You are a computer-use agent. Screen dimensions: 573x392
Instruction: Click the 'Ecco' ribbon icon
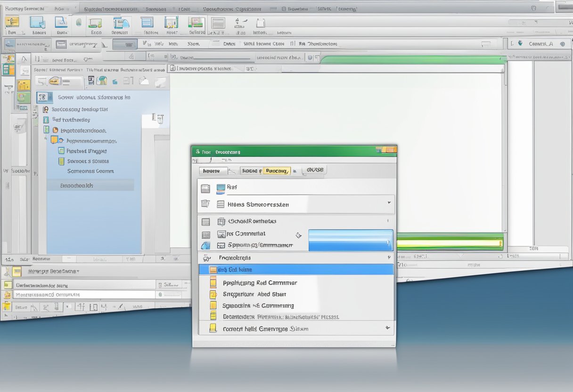click(x=96, y=24)
